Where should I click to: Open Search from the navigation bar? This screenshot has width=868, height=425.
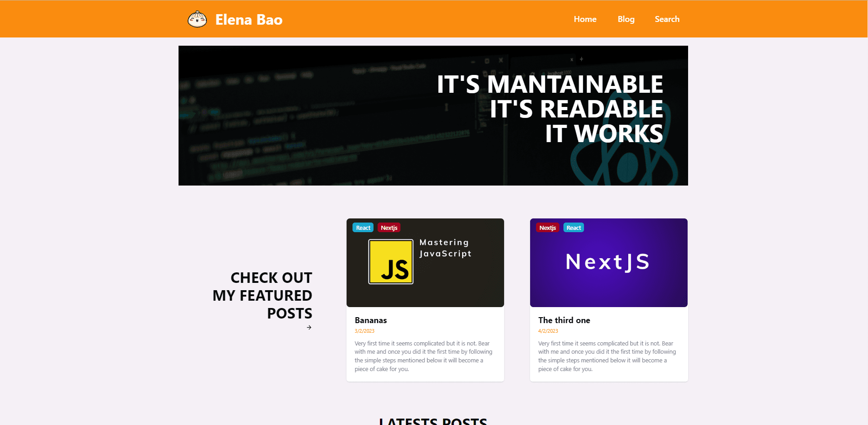[667, 19]
